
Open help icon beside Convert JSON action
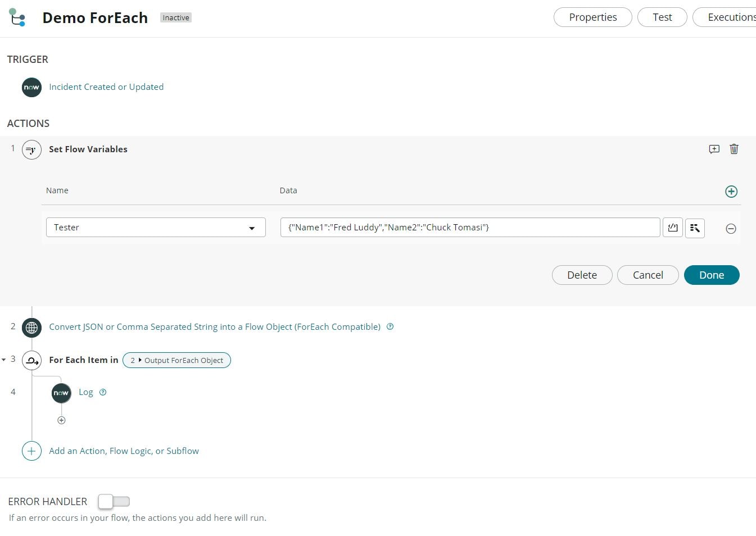tap(390, 326)
